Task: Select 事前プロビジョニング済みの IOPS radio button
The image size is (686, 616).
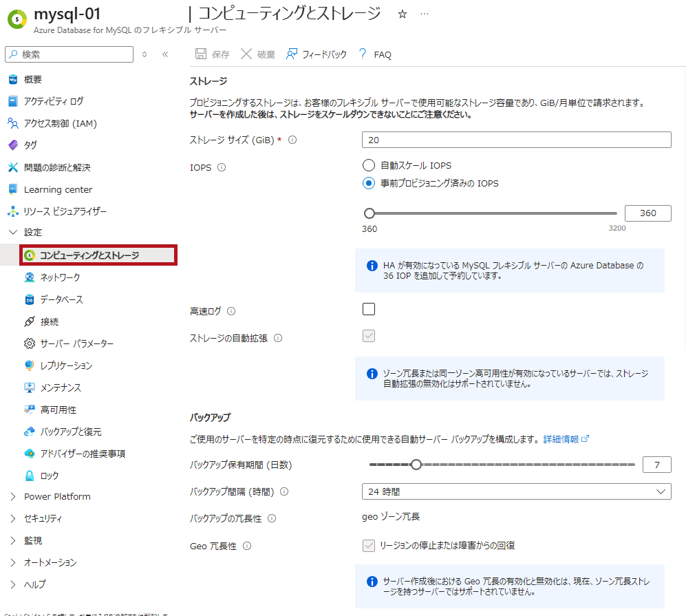Action: (369, 184)
